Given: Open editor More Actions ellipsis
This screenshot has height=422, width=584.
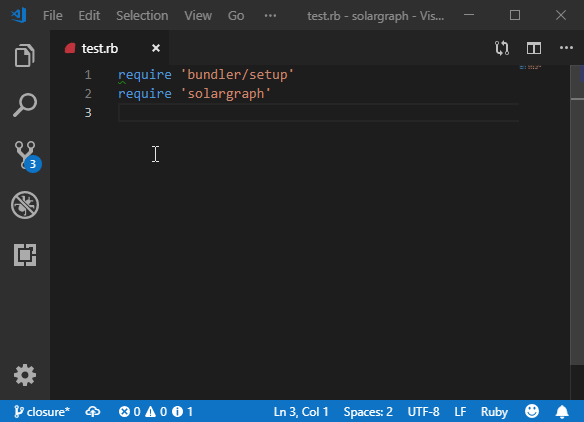Looking at the screenshot, I should tap(566, 48).
